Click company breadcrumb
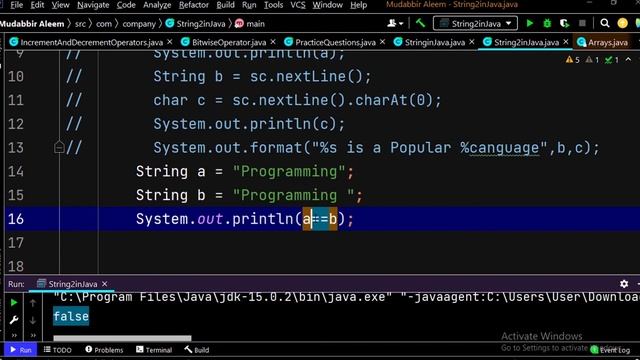This screenshot has width=640, height=360. [x=139, y=24]
